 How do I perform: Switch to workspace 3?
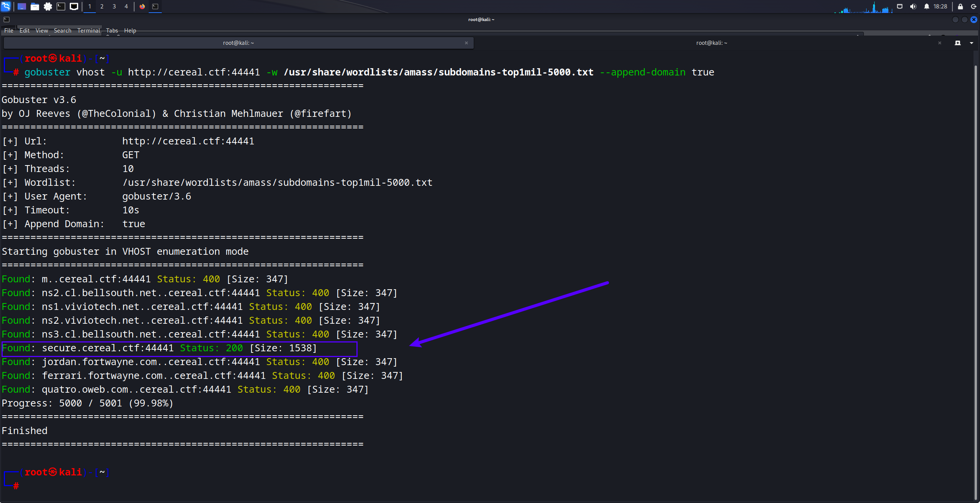coord(114,7)
